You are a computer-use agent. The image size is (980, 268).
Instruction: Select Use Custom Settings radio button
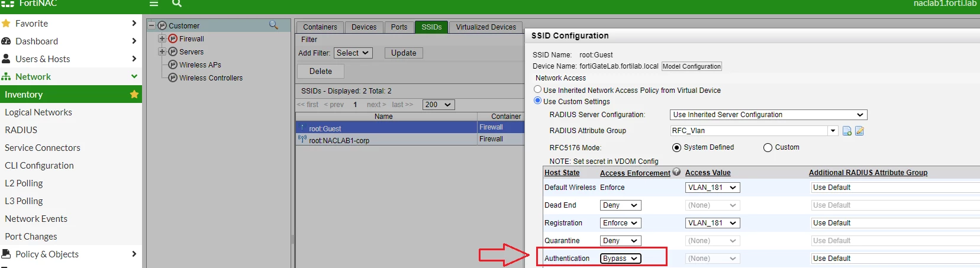(x=538, y=101)
